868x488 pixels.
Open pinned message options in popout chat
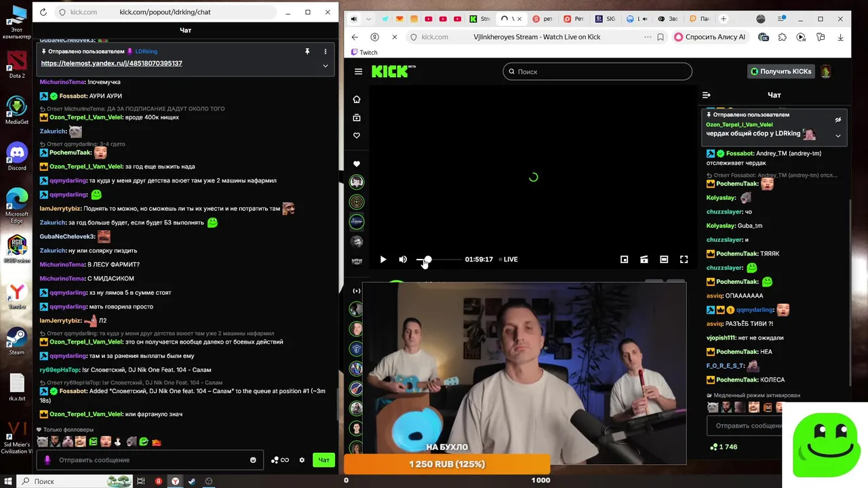[325, 52]
